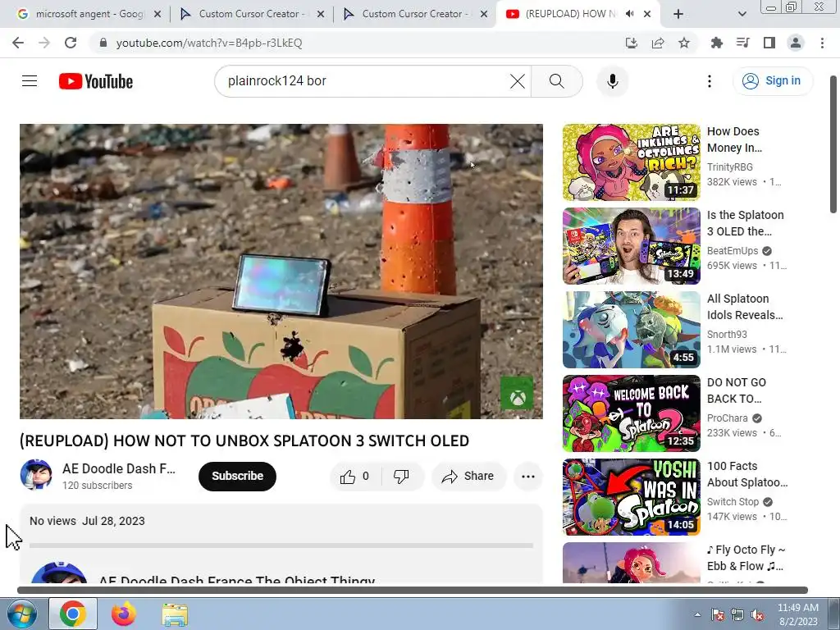View site information lock icon
The image size is (840, 630).
click(103, 43)
